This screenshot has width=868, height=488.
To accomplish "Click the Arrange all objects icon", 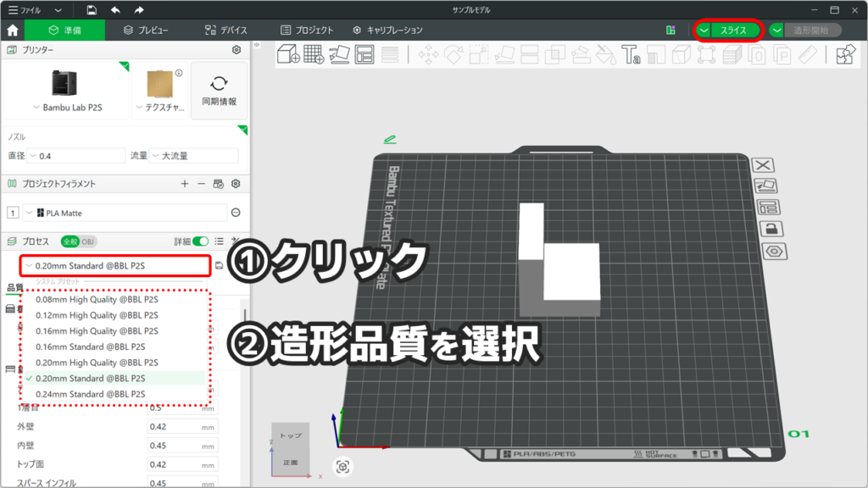I will (364, 55).
